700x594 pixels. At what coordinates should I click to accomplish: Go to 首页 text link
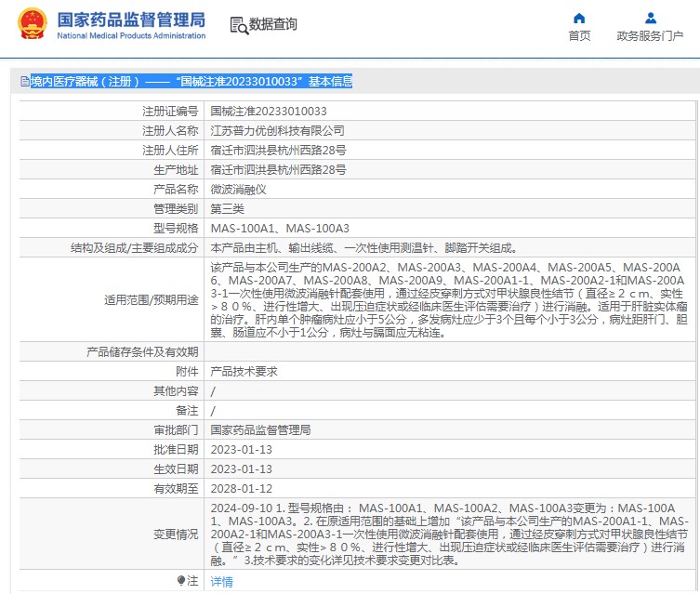tap(579, 36)
